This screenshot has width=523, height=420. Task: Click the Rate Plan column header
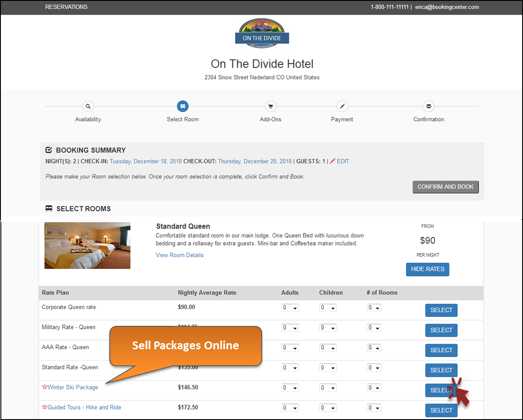55,293
